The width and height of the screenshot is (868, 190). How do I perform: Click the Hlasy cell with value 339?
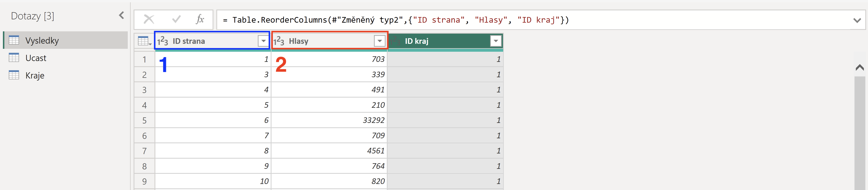(329, 74)
